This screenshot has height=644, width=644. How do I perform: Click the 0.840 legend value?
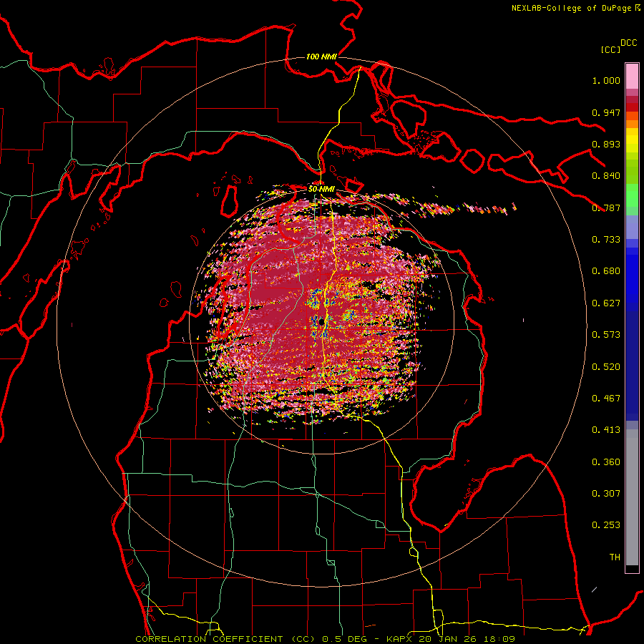tap(606, 176)
